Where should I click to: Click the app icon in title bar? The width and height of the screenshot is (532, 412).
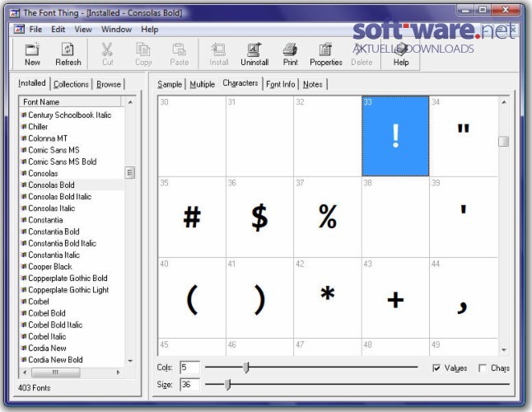(x=14, y=13)
